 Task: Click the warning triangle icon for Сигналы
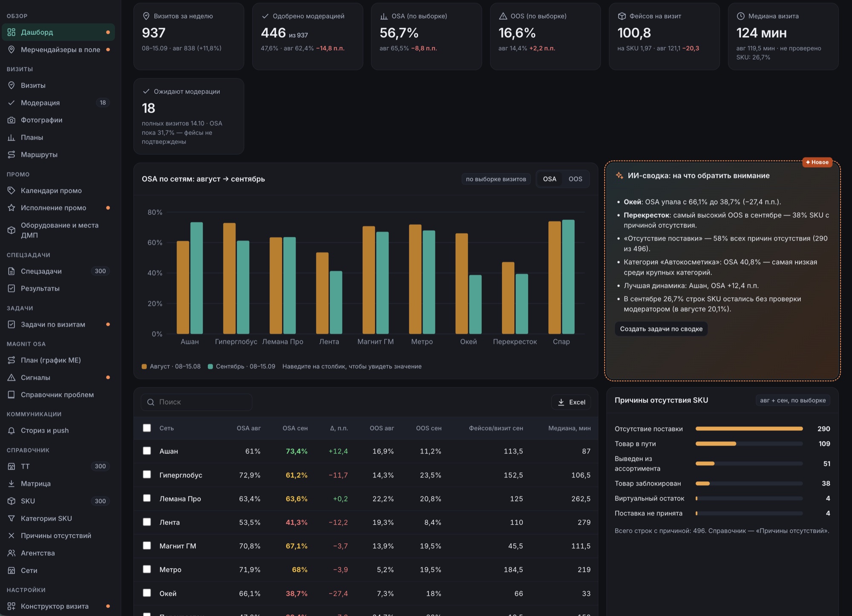(x=12, y=378)
